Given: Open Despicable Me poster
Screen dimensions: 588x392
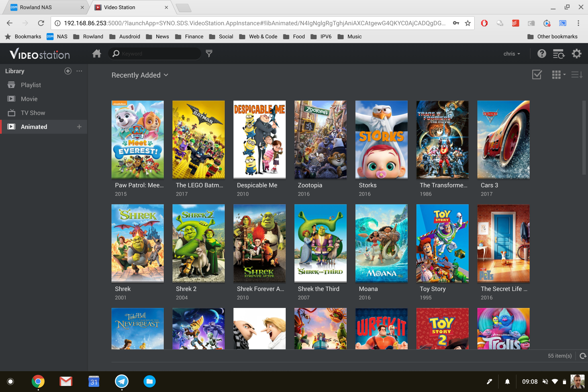Looking at the screenshot, I should [x=259, y=139].
